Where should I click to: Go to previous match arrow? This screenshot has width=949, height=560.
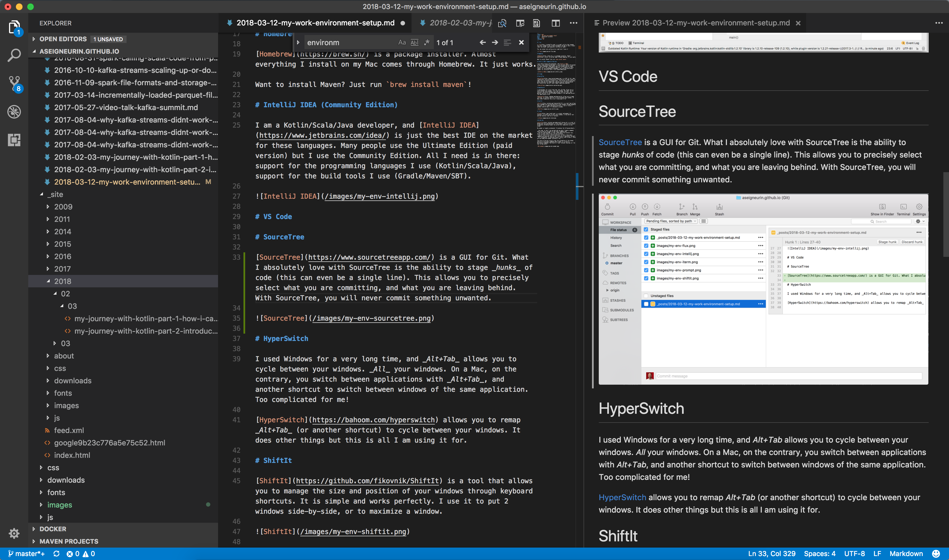pos(482,43)
